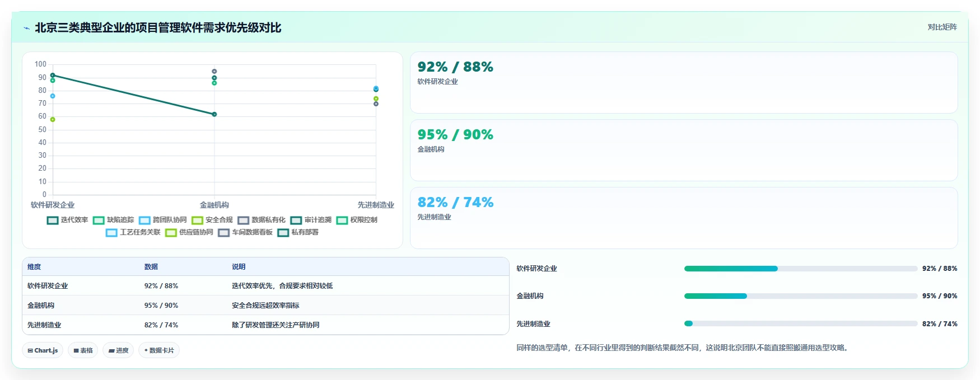Viewport: 980px width, 380px height.
Task: Click the page title 北京三类典型企业的项目管理软件需求优先级对比
Action: pyautogui.click(x=158, y=28)
